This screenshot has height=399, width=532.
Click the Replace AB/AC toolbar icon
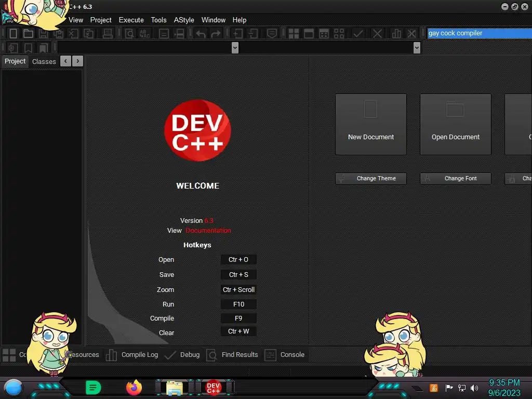pos(144,33)
